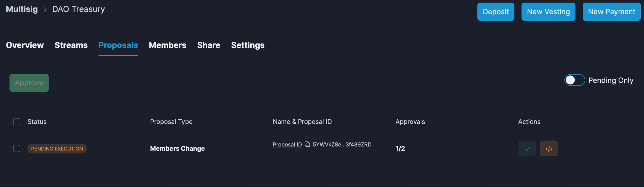Click the New Payment button

coord(612,12)
